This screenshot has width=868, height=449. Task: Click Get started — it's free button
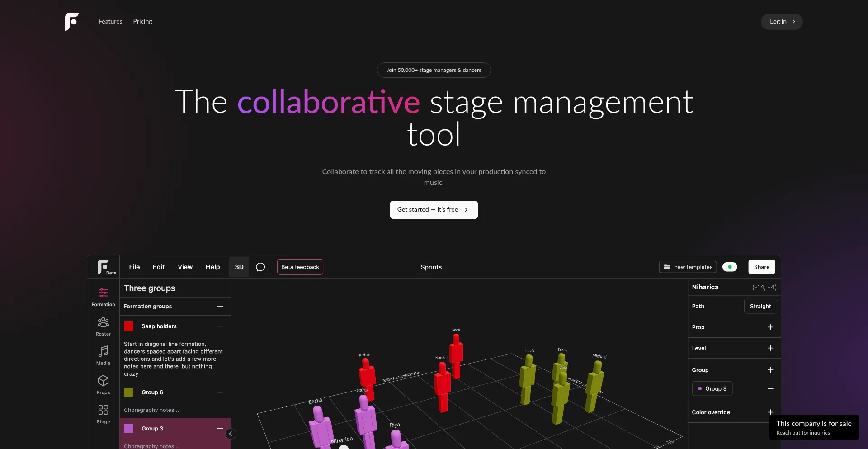(x=434, y=210)
